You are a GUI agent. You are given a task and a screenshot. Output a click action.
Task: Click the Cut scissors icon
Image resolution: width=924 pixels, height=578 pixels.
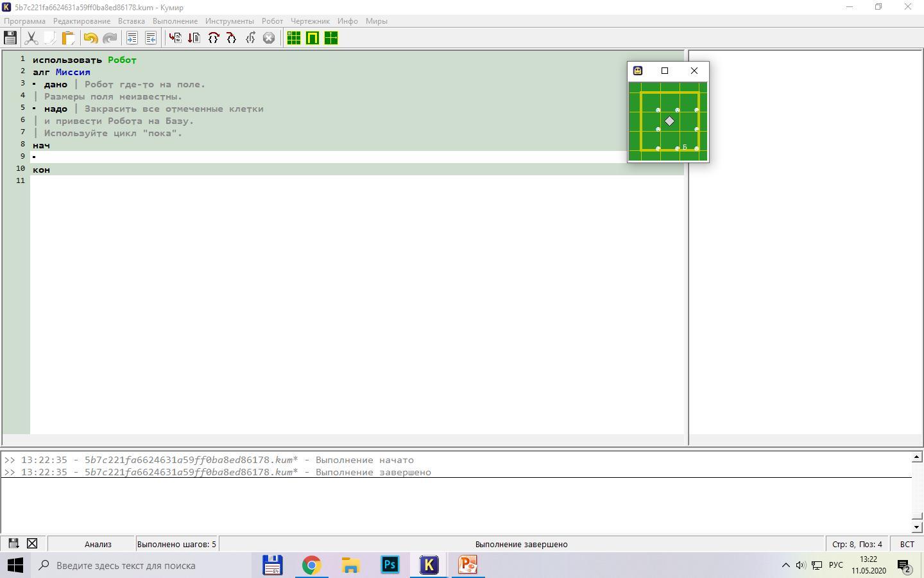coord(31,38)
